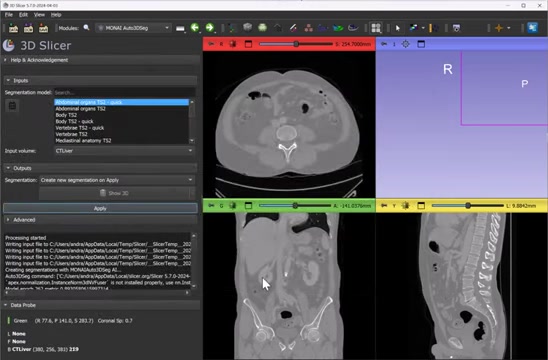Click the yellow slice offset slider
The width and height of the screenshot is (548, 360).
click(468, 206)
